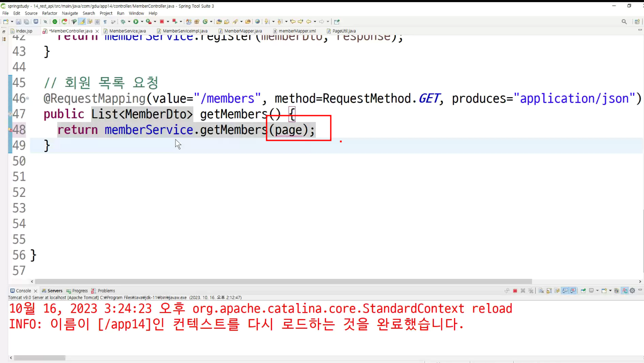The image size is (644, 363).
Task: Click the Pin Console icon
Action: pos(583,291)
